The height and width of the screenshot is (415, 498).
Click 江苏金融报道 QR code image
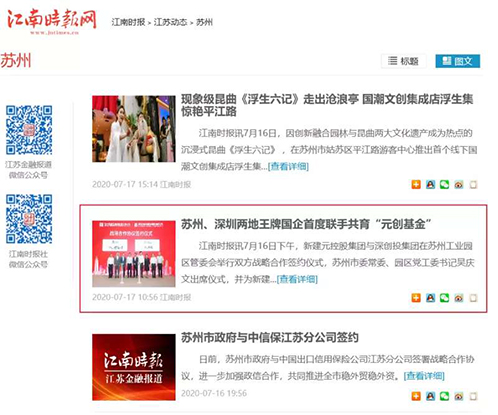pos(29,130)
